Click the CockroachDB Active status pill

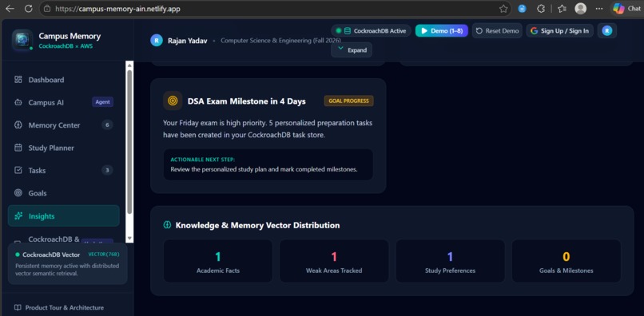point(371,31)
